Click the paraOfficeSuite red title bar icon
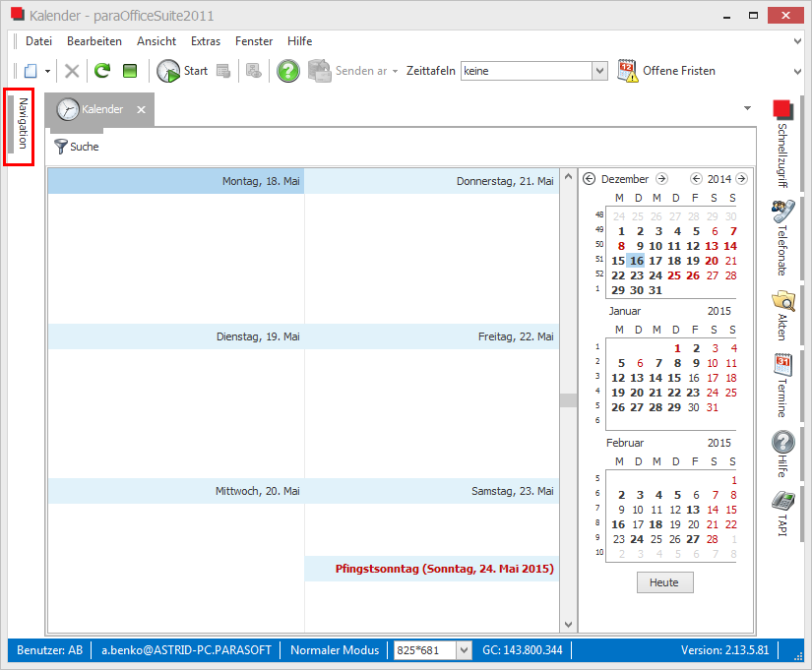812x670 pixels. pos(18,14)
